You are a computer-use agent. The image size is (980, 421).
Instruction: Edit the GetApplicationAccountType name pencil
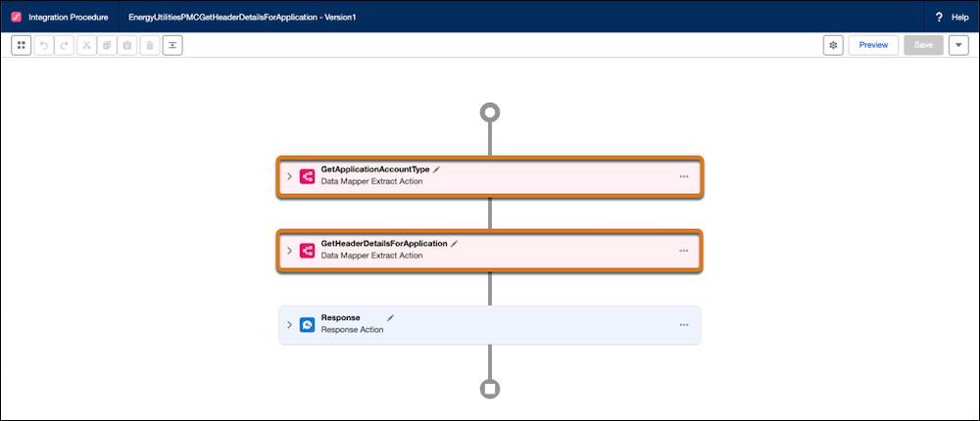[436, 169]
